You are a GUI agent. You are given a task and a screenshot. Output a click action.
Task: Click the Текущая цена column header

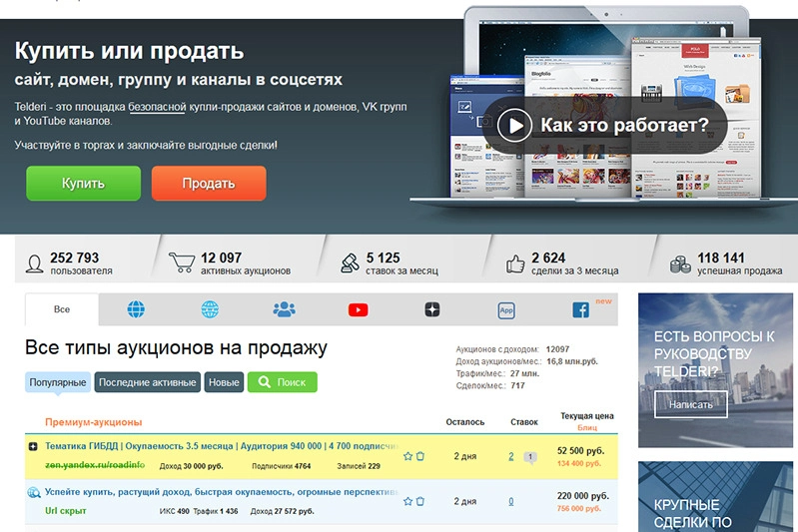(x=587, y=416)
